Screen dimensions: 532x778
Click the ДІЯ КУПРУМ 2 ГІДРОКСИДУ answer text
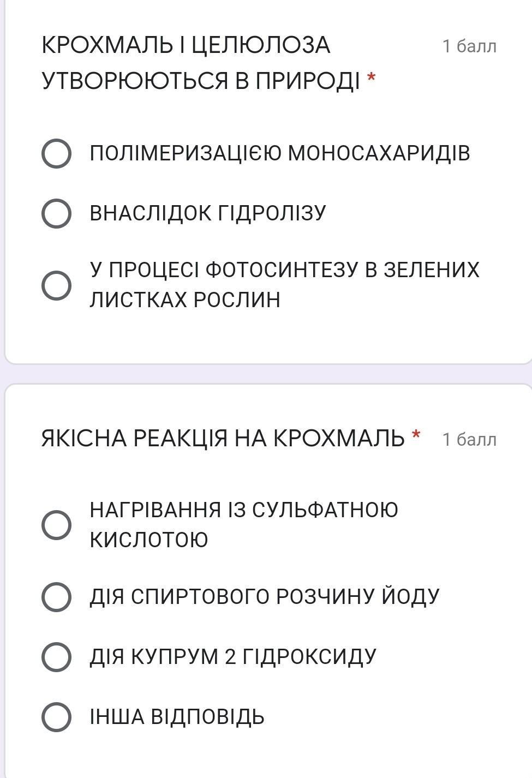click(233, 656)
